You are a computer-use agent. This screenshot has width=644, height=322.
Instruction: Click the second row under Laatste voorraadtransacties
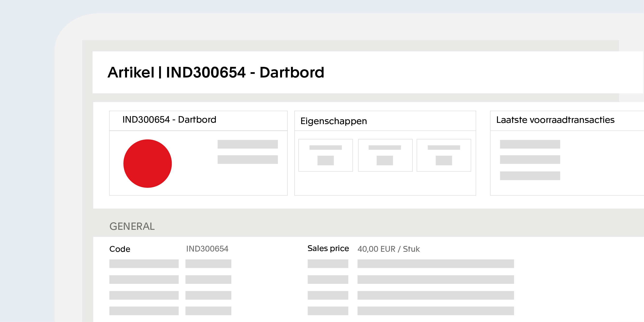click(530, 160)
